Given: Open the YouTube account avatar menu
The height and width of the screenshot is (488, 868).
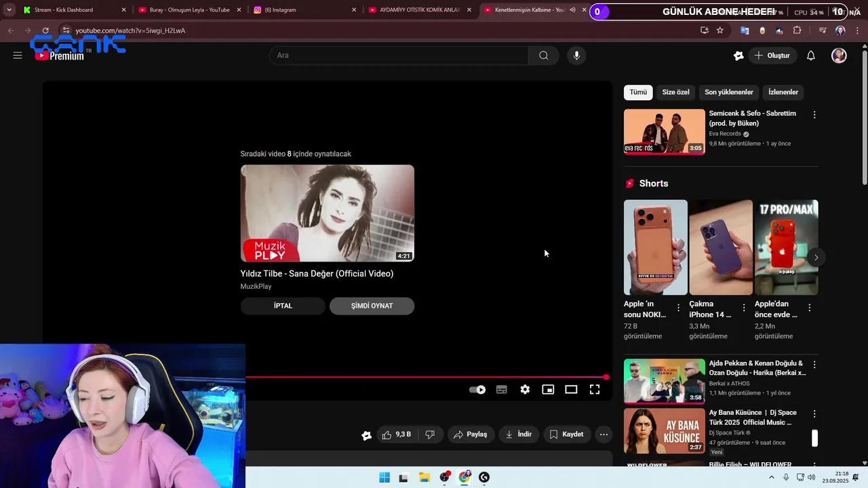Looking at the screenshot, I should [x=839, y=56].
